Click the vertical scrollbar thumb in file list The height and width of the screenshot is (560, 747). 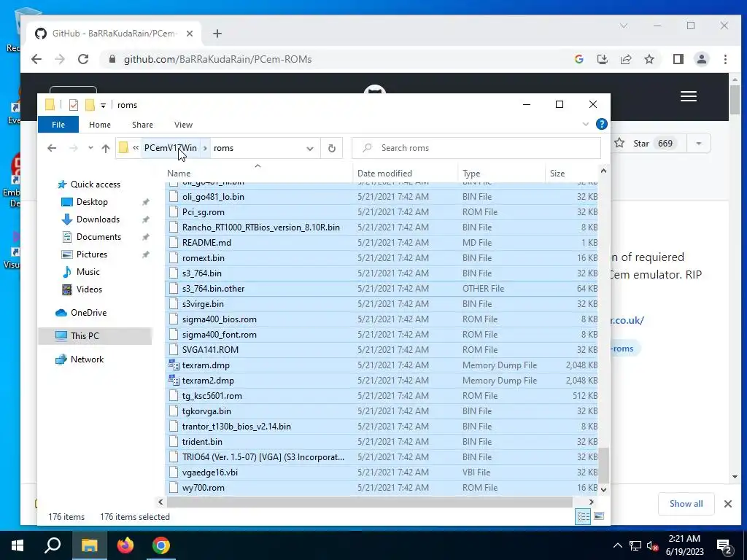tap(603, 465)
